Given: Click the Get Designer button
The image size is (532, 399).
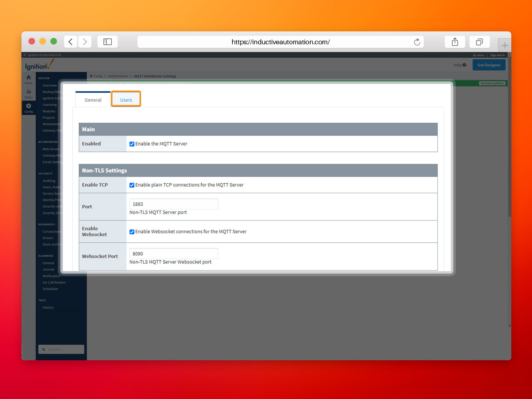Looking at the screenshot, I should point(489,65).
